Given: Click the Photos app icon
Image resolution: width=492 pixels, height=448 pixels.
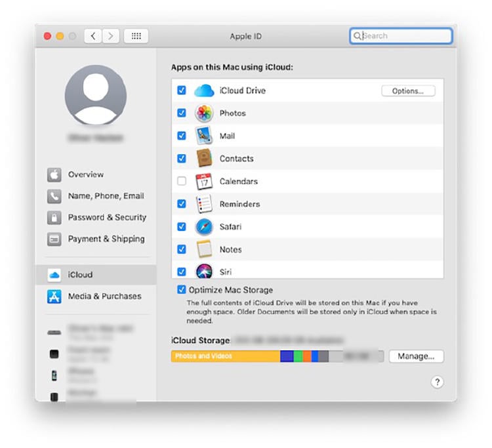Looking at the screenshot, I should pos(204,113).
